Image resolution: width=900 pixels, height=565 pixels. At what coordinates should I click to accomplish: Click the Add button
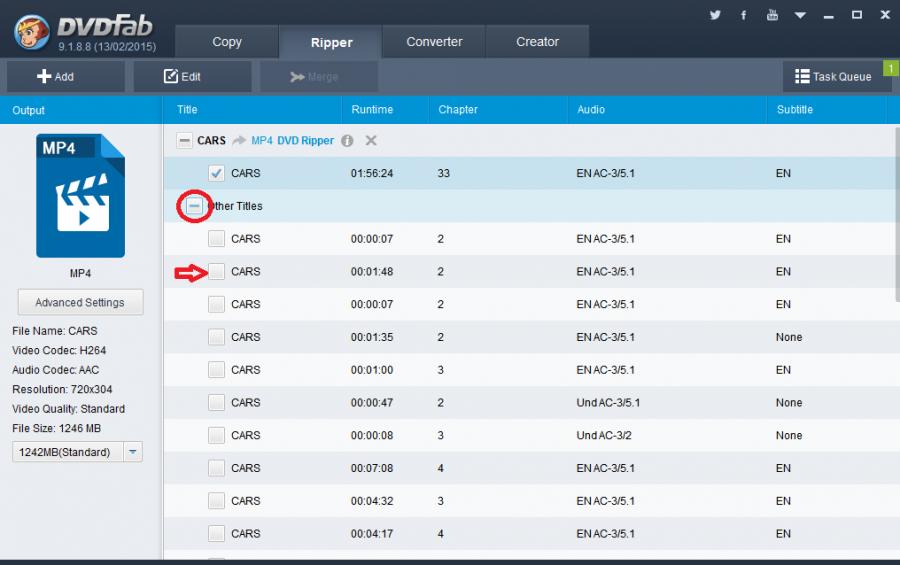(x=65, y=76)
